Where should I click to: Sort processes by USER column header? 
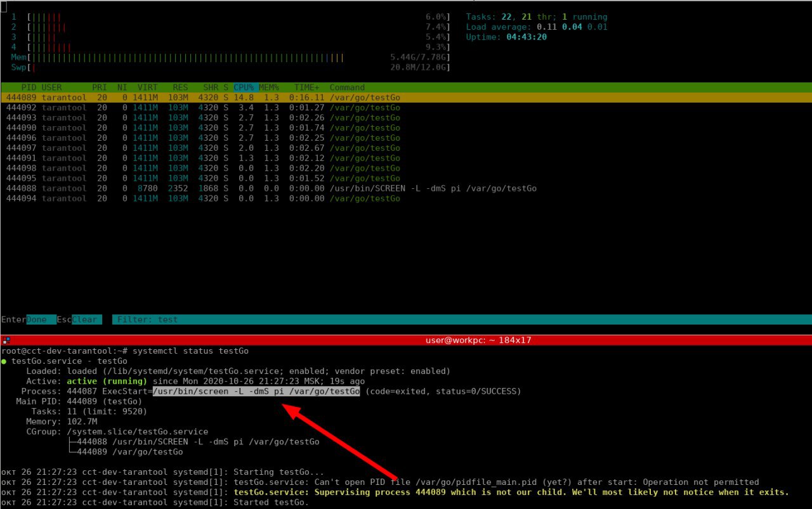pos(52,87)
